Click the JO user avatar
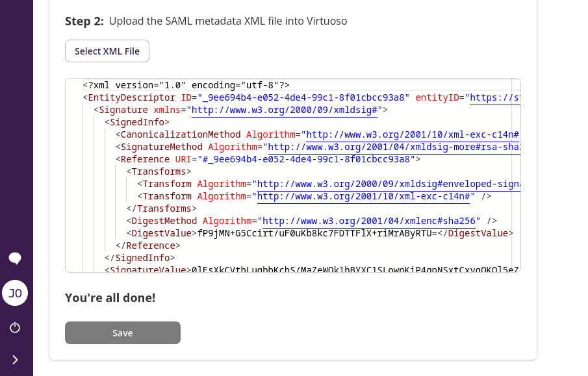588x376 pixels. point(15,293)
